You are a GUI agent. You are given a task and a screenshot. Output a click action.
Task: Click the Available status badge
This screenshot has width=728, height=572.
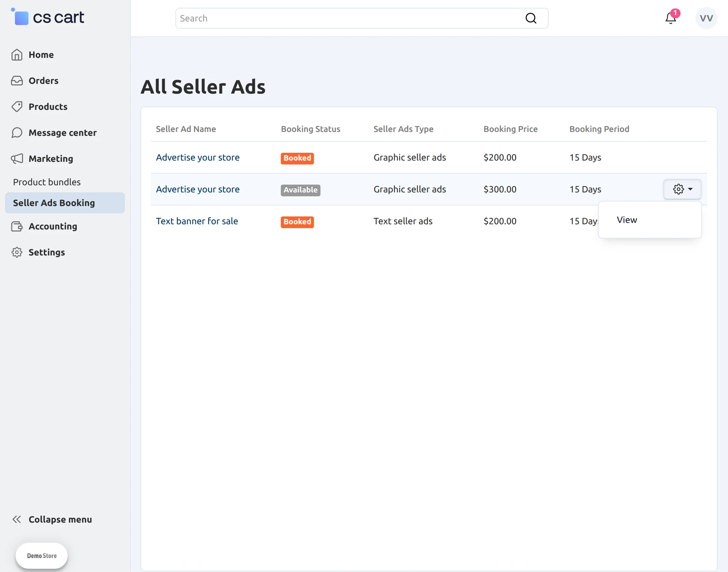point(300,190)
